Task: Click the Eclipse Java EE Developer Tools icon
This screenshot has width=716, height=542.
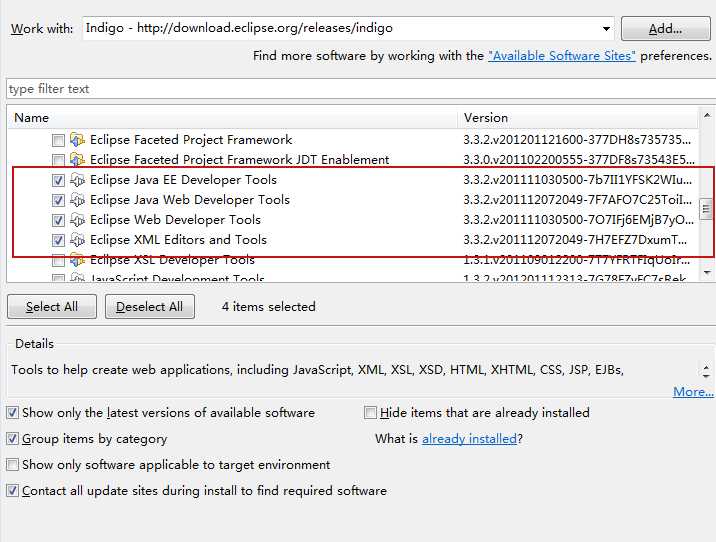Action: 77,180
